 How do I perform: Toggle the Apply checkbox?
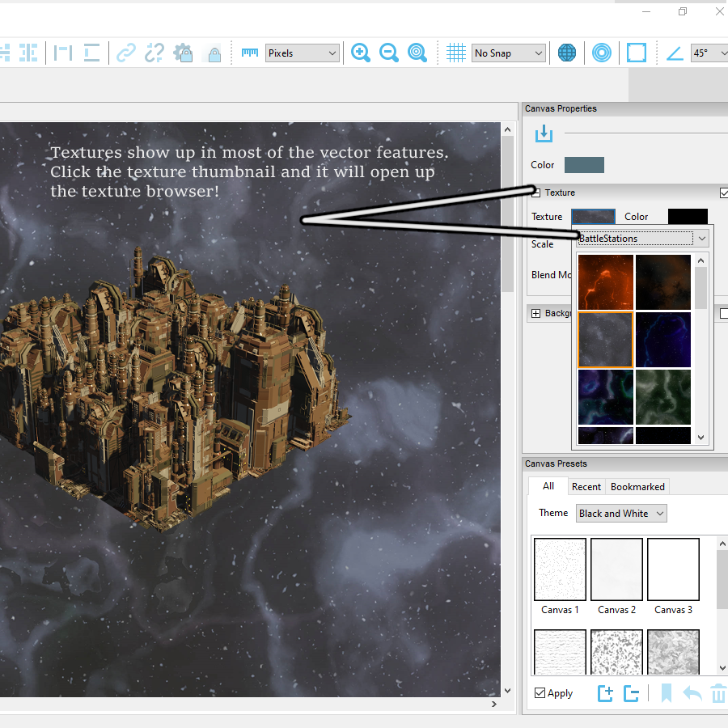[x=540, y=693]
